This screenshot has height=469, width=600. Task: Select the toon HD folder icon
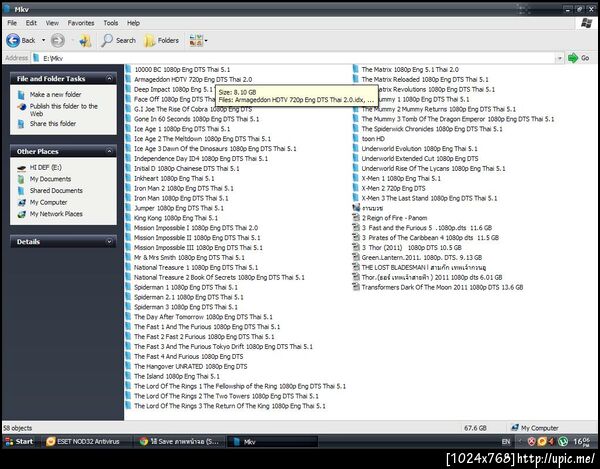tap(355, 139)
